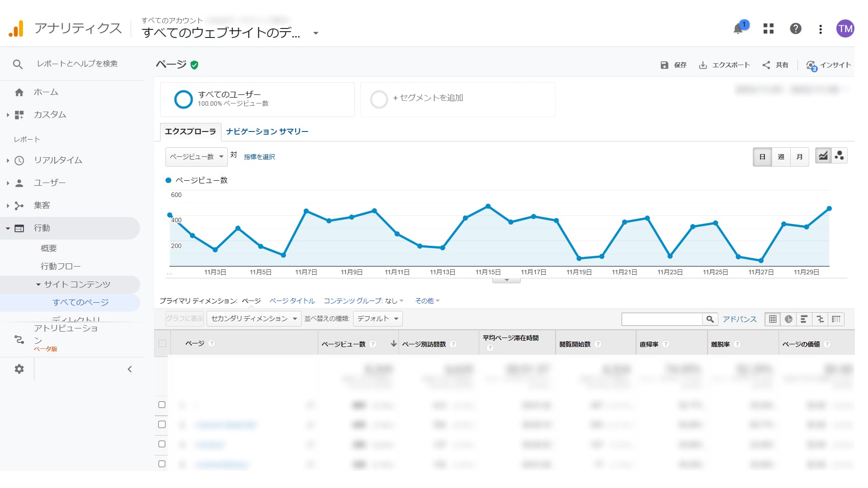This screenshot has width=868, height=488.
Task: Open 行動フロー in sidebar
Action: pyautogui.click(x=61, y=267)
